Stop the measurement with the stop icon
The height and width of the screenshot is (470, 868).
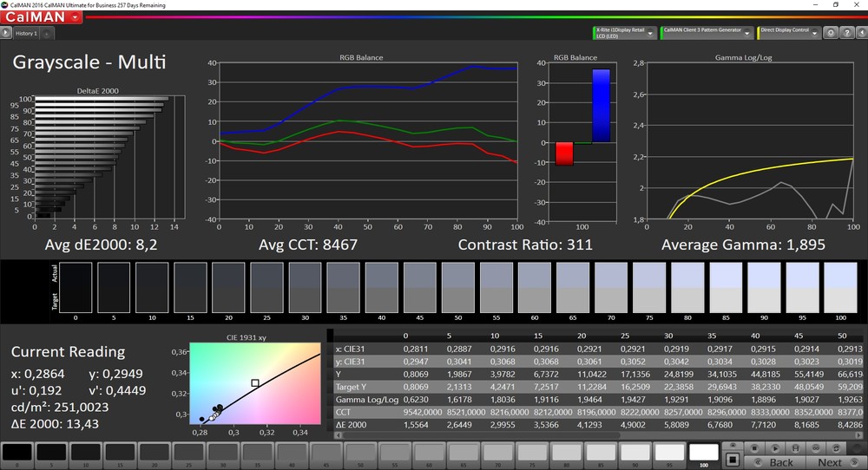[x=754, y=448]
